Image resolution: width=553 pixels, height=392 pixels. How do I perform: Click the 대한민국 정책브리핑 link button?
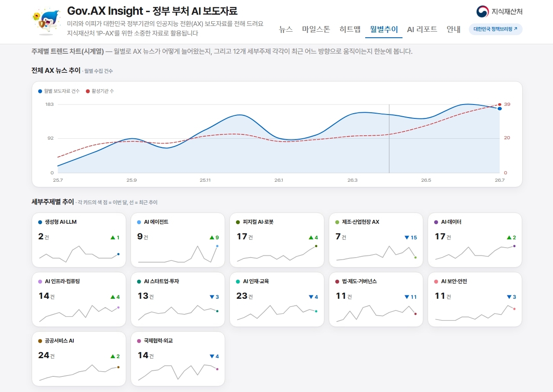pyautogui.click(x=495, y=29)
